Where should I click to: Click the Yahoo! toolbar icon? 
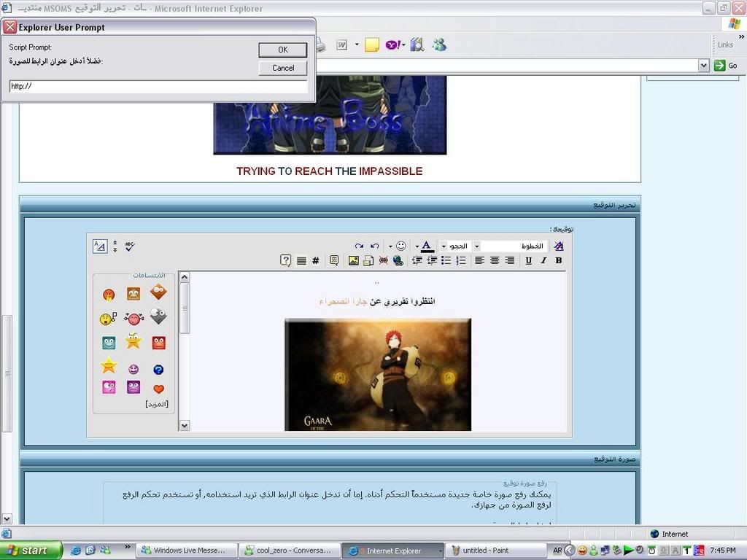coord(392,45)
